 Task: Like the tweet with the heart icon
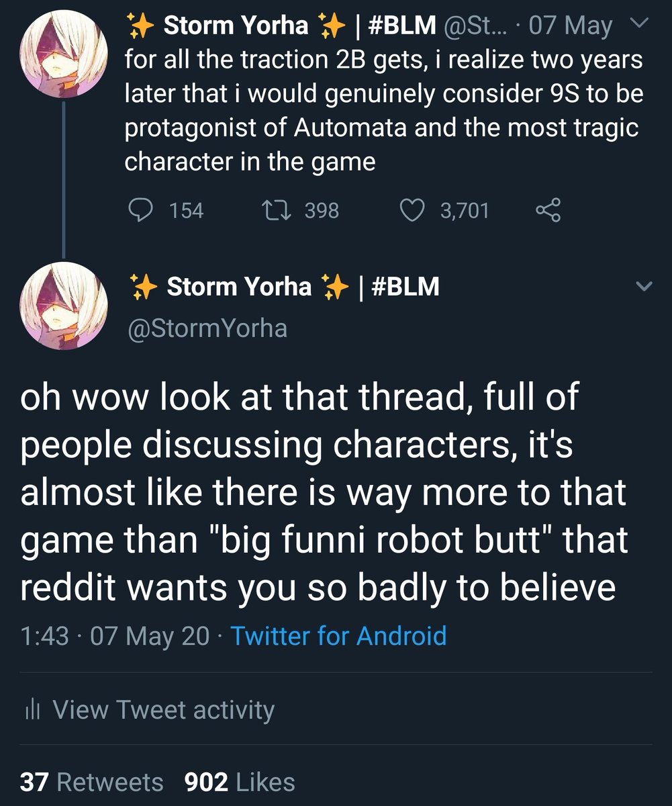(x=414, y=212)
